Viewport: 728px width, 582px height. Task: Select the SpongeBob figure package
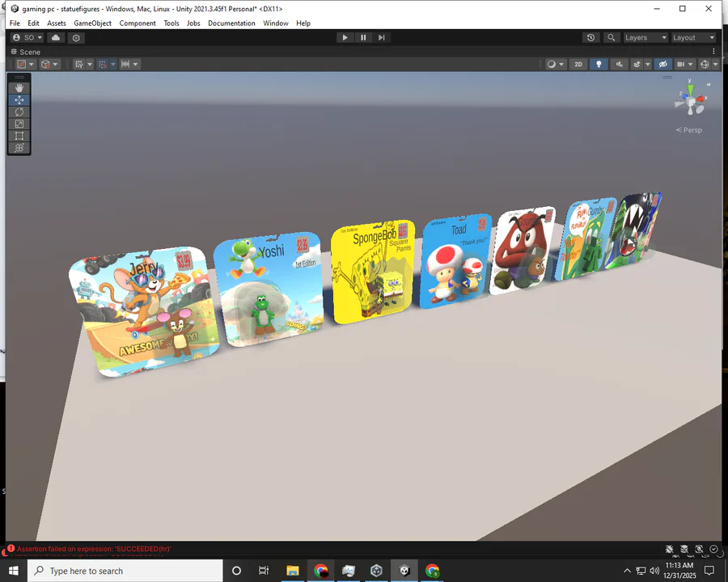pos(373,272)
